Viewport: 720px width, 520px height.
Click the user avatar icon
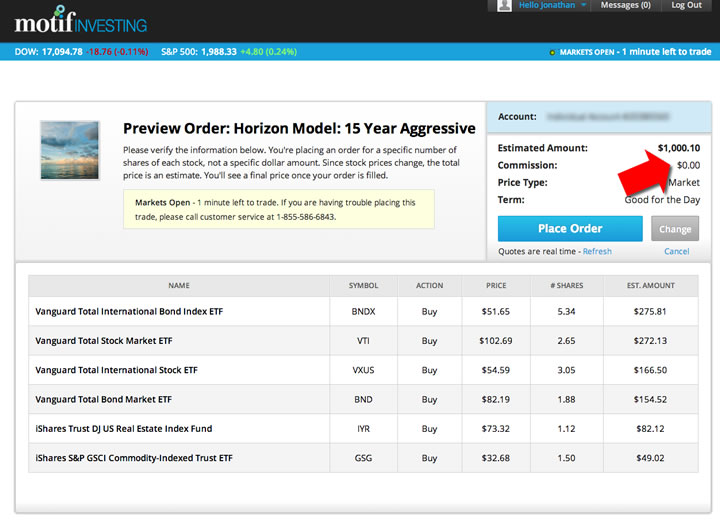pyautogui.click(x=504, y=5)
